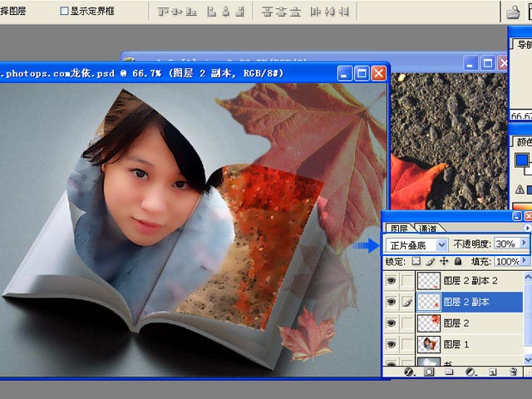
Task: Create a new layer group folder
Action: pos(450,372)
